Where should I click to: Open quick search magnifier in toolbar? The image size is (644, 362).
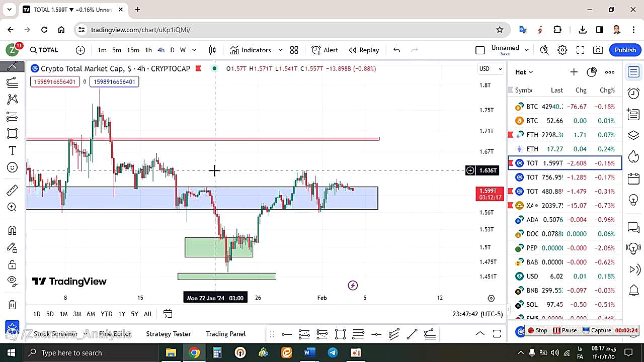pos(544,50)
